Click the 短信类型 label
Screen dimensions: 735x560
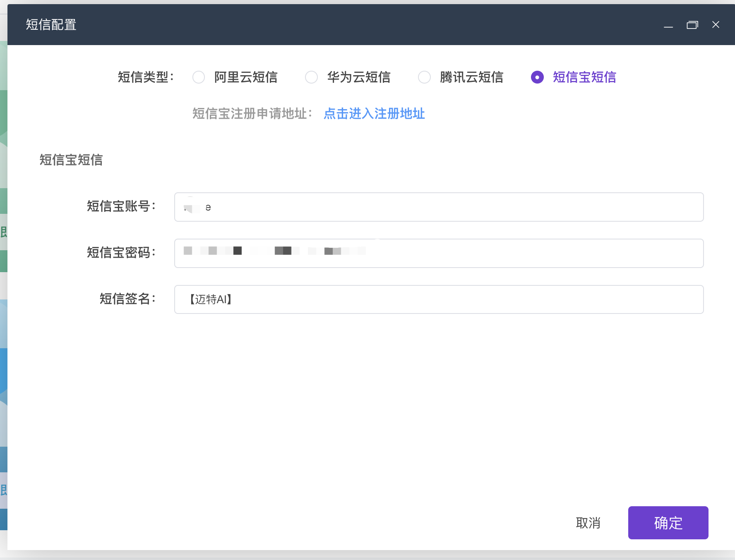[x=145, y=77]
